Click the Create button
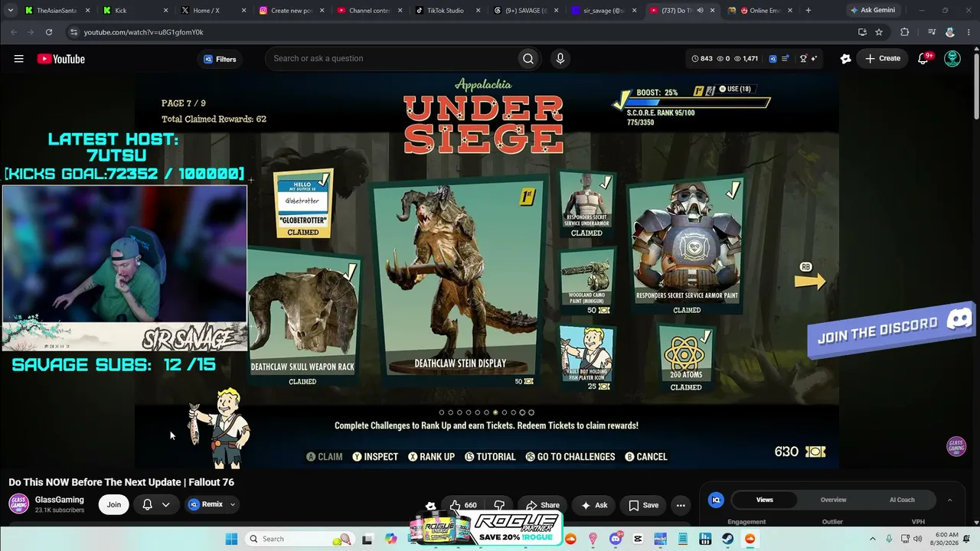 883,59
